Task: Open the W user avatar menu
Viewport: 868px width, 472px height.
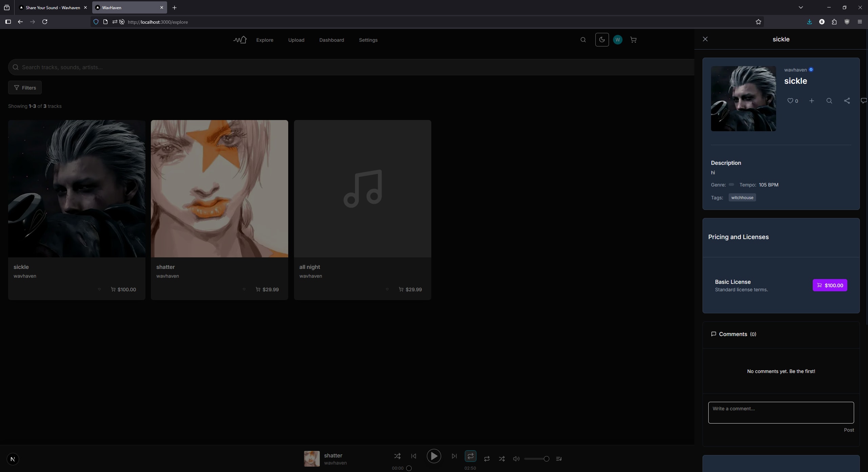Action: tap(618, 40)
